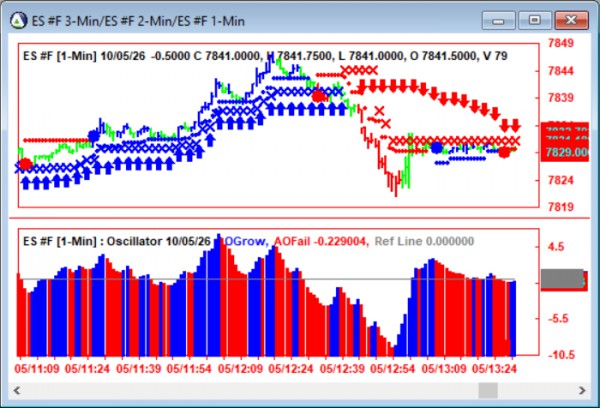Viewport: 600px width, 408px height.
Task: Click the 05/13:24 time axis label
Action: (x=494, y=369)
